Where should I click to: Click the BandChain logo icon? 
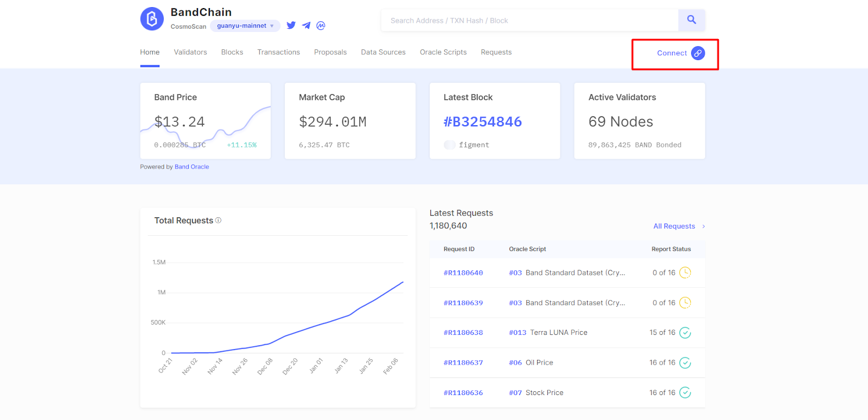click(x=152, y=19)
